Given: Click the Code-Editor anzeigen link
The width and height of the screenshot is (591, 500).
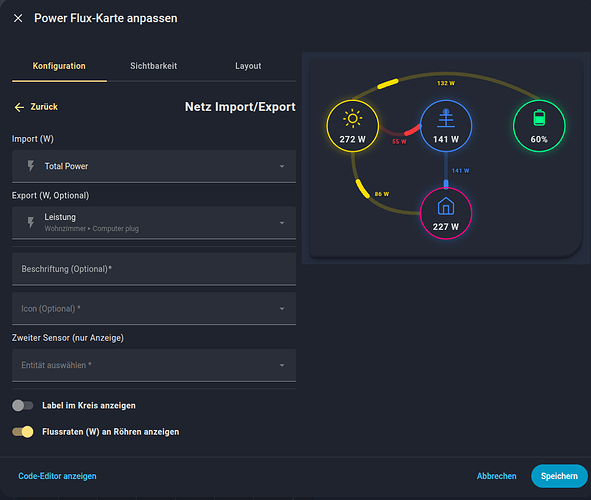Looking at the screenshot, I should [57, 476].
